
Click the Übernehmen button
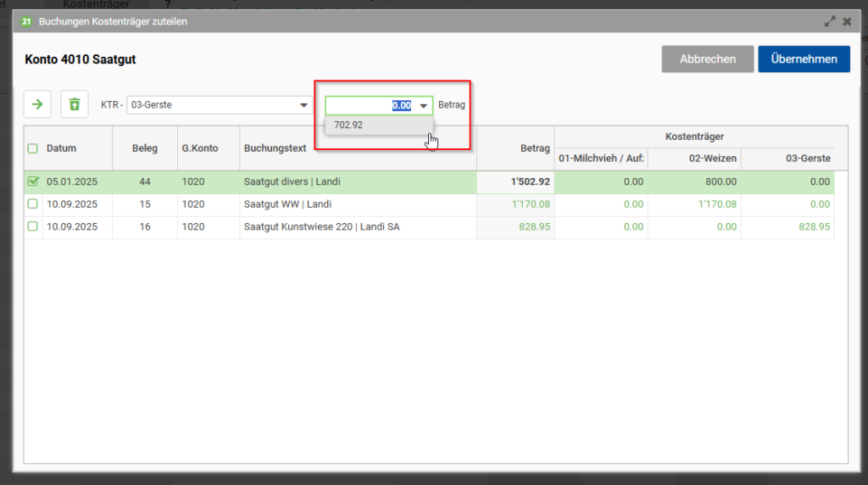pyautogui.click(x=804, y=60)
